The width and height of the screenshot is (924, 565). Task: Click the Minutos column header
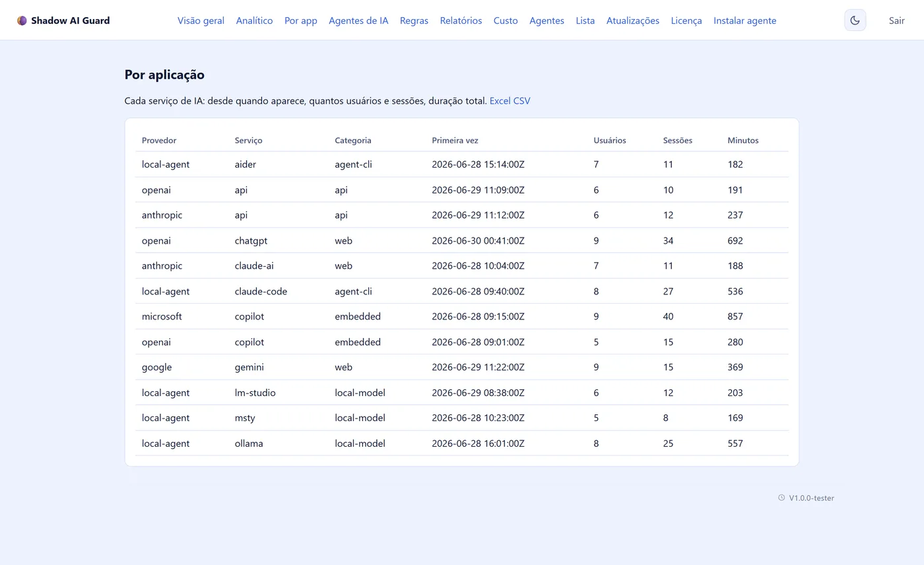click(x=743, y=141)
